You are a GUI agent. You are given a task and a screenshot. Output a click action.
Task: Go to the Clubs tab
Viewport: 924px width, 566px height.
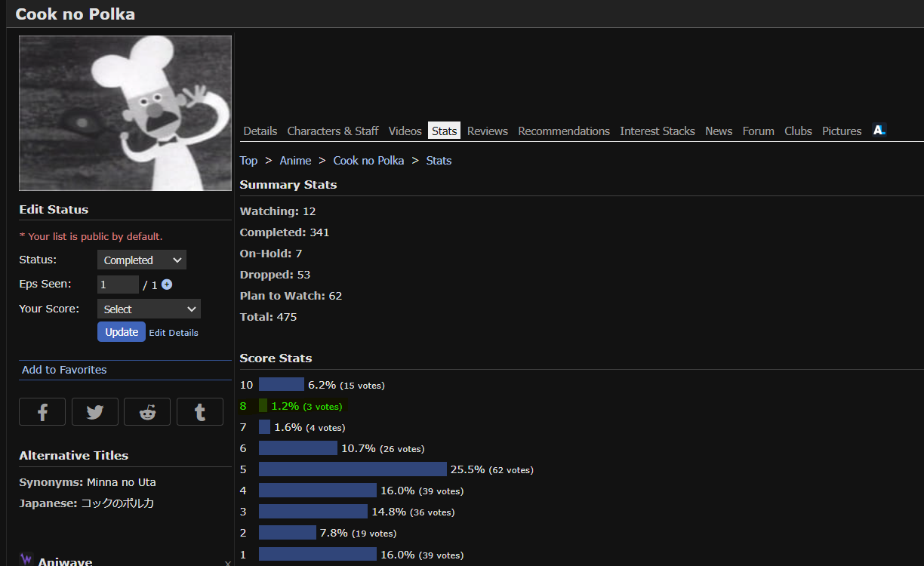(798, 131)
